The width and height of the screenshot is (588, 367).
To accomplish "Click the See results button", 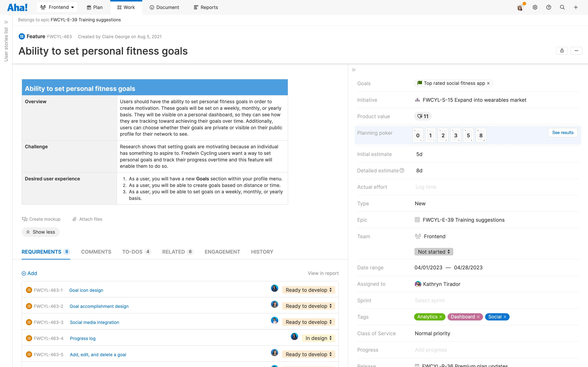I will pyautogui.click(x=563, y=133).
